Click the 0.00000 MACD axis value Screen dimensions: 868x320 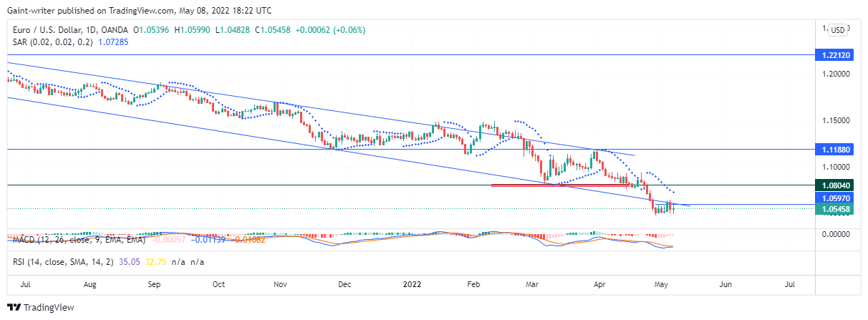pos(836,234)
